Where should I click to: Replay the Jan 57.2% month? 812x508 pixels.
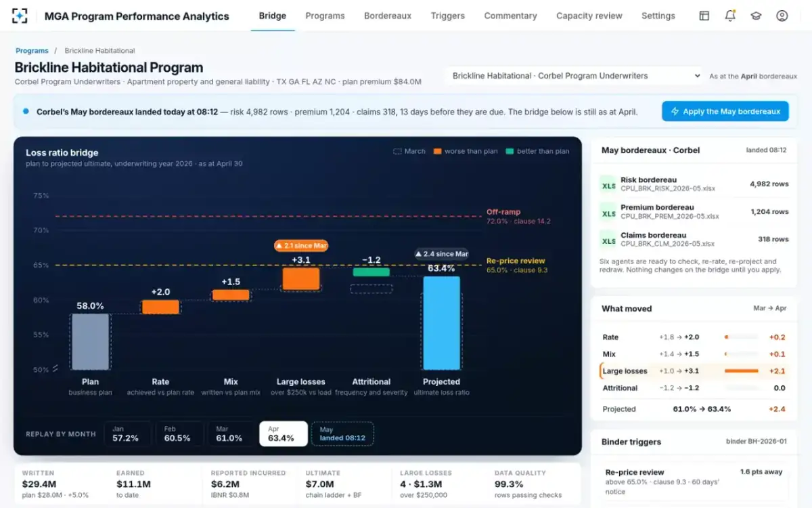tap(128, 433)
